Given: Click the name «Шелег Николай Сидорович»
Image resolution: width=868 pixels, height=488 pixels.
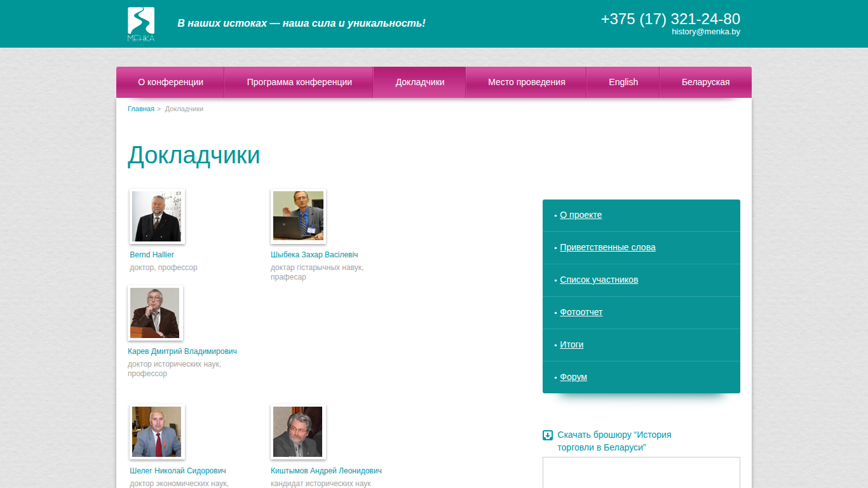Looking at the screenshot, I should (x=178, y=471).
